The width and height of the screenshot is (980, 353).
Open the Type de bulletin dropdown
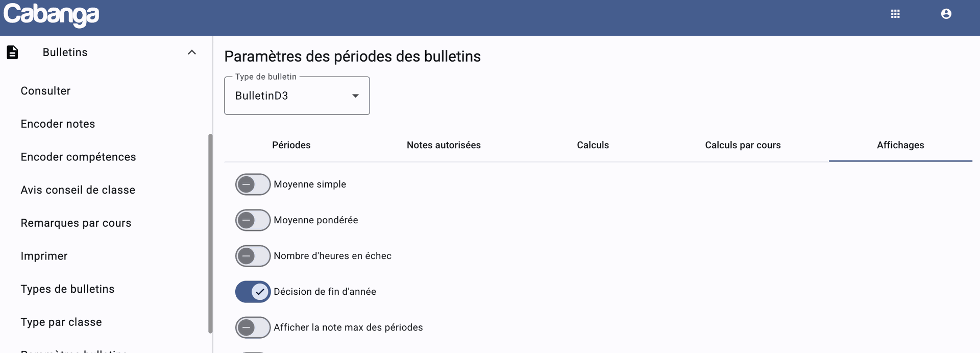click(x=297, y=96)
